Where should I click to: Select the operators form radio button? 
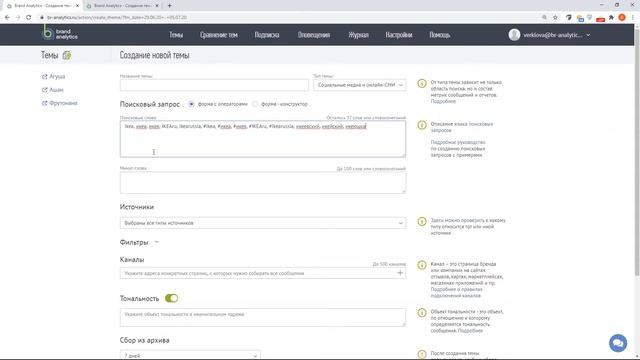(191, 104)
